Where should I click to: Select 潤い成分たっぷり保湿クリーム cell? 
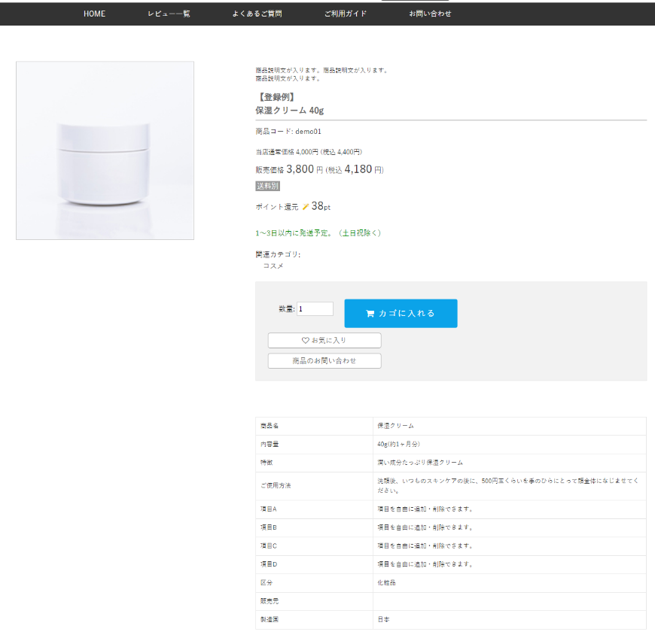[510, 463]
